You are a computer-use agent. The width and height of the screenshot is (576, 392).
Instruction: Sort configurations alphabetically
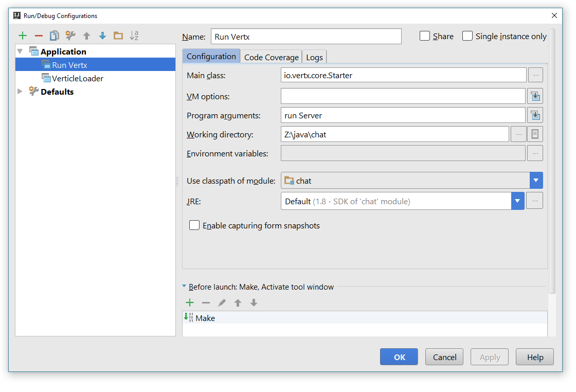click(134, 35)
